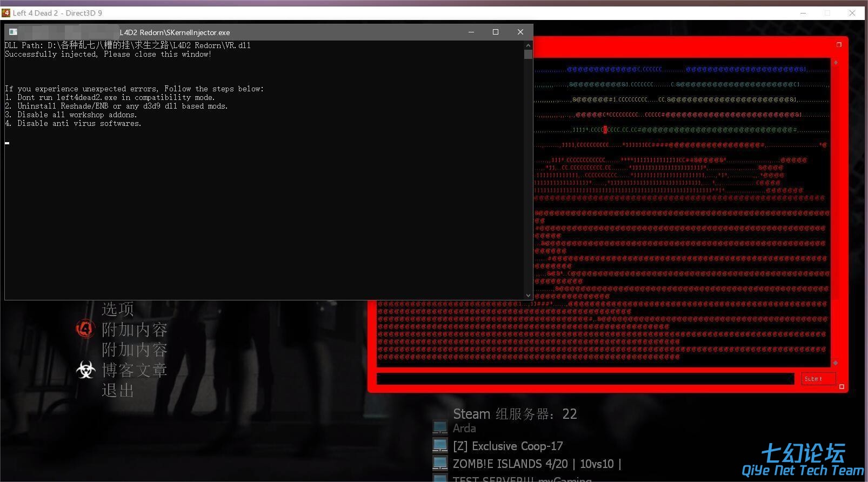Click the red Left 4 Dead 4 icon
Image resolution: width=868 pixels, height=482 pixels.
85,328
